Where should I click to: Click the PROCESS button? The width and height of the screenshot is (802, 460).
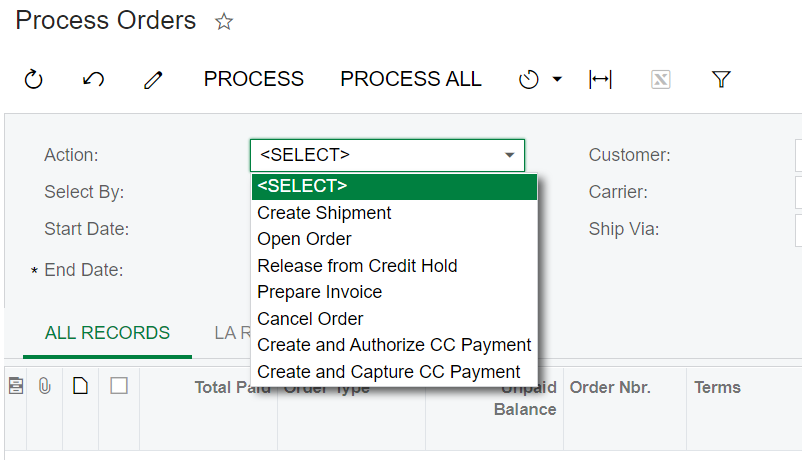tap(254, 79)
